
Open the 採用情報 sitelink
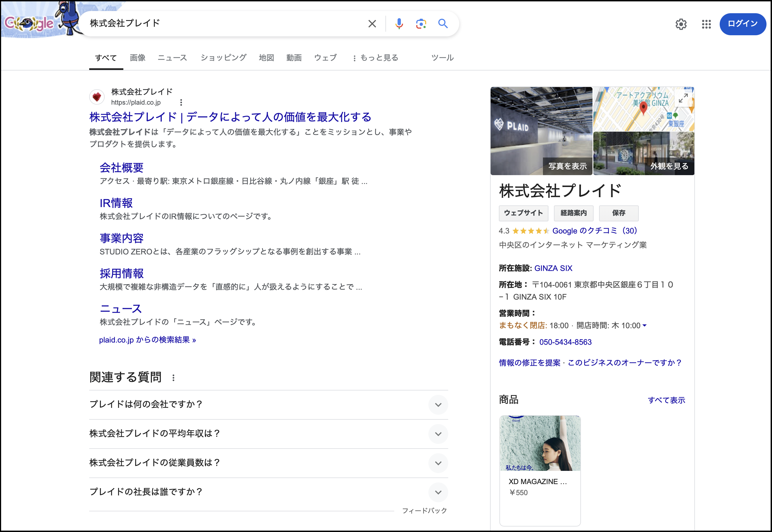tap(122, 273)
